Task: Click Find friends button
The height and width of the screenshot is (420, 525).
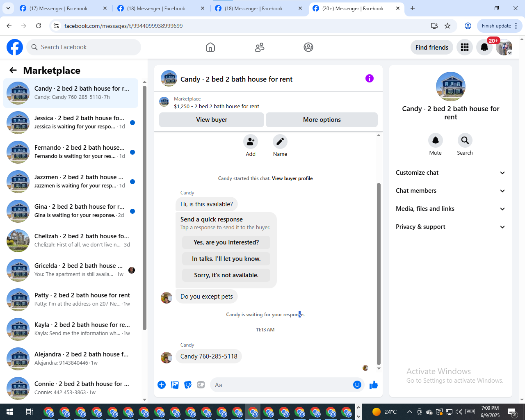Action: point(432,47)
